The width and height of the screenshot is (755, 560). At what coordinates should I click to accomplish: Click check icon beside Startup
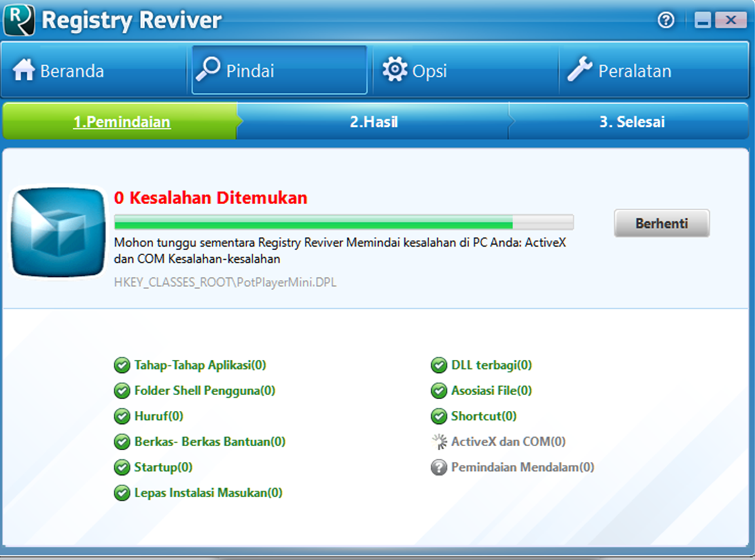point(122,468)
